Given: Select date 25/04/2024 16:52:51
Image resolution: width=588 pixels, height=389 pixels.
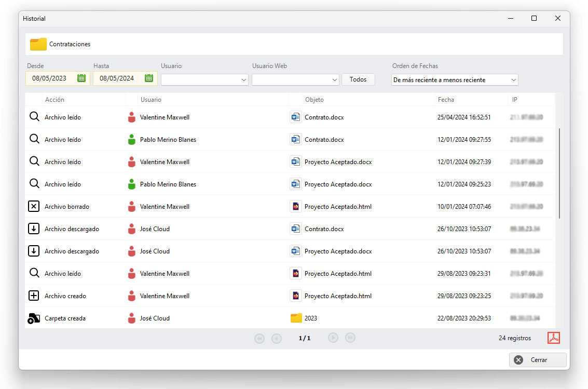Looking at the screenshot, I should pos(464,117).
